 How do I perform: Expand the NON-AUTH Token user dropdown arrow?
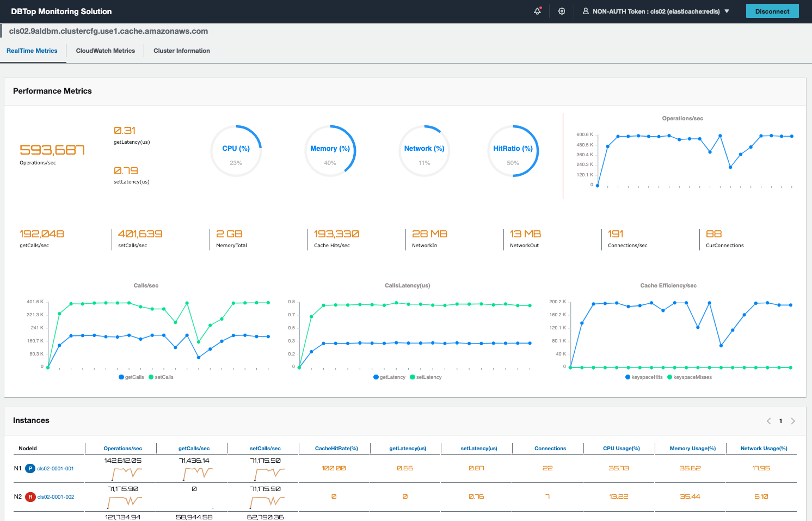point(727,11)
